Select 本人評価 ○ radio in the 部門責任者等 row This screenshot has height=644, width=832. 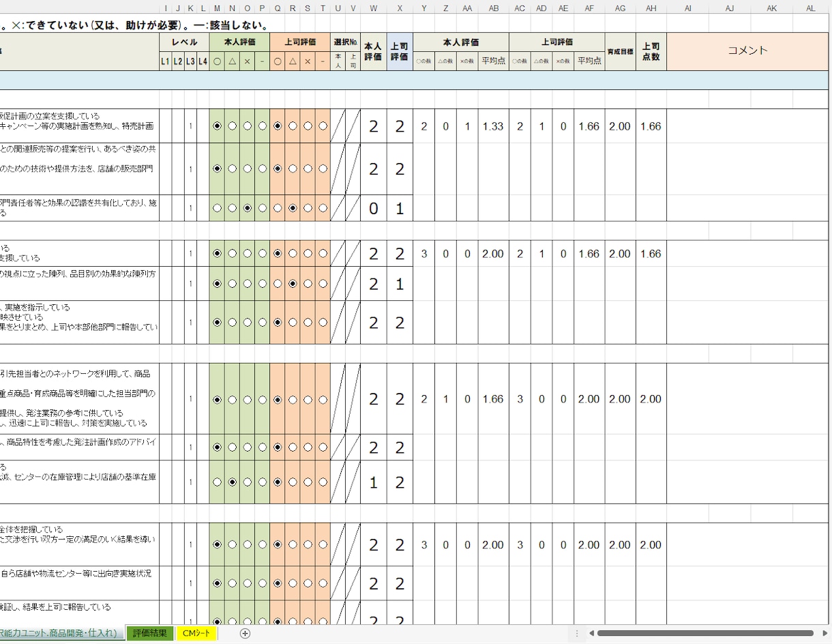218,208
